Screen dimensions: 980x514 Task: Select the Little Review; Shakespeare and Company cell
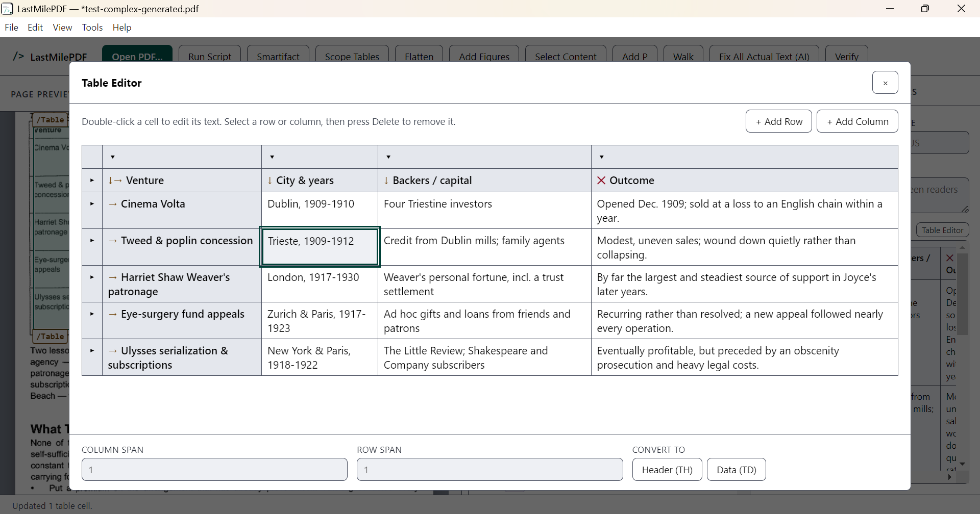(484, 357)
